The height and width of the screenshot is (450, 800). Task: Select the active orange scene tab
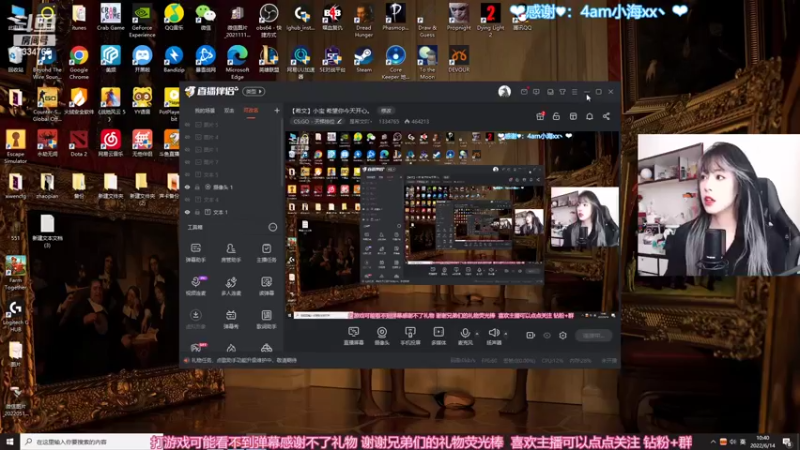[x=251, y=111]
